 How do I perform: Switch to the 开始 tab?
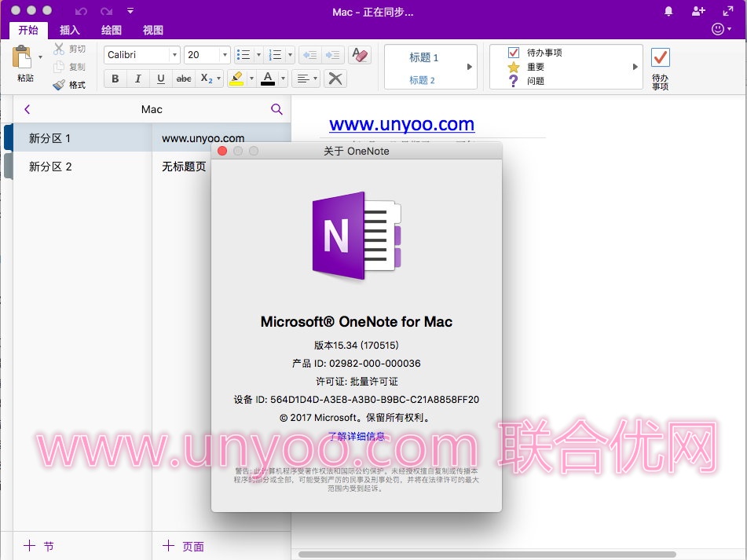click(x=28, y=30)
